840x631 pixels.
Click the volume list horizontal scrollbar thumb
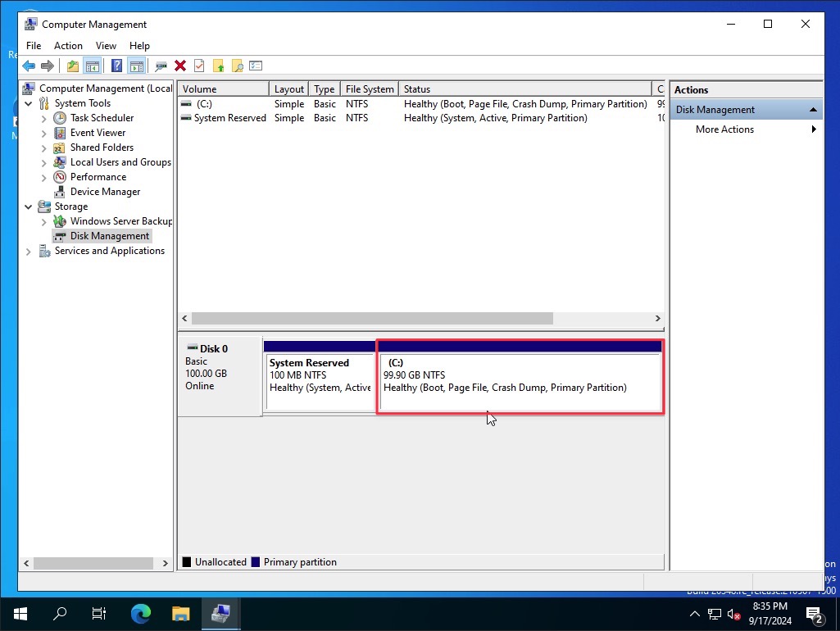point(372,319)
